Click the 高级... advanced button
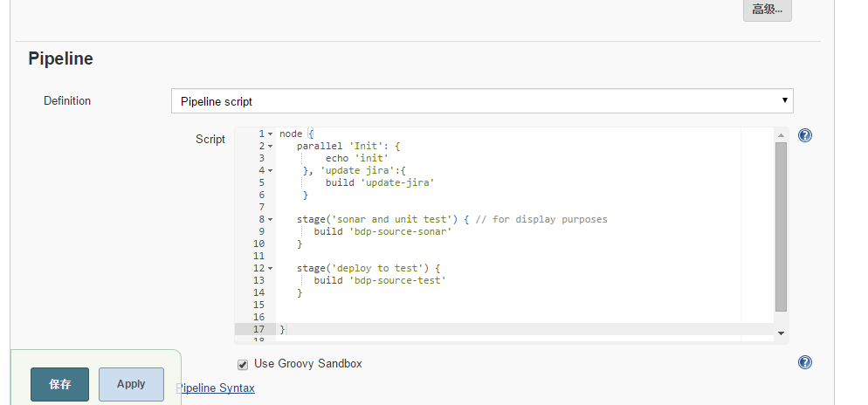 pos(767,10)
